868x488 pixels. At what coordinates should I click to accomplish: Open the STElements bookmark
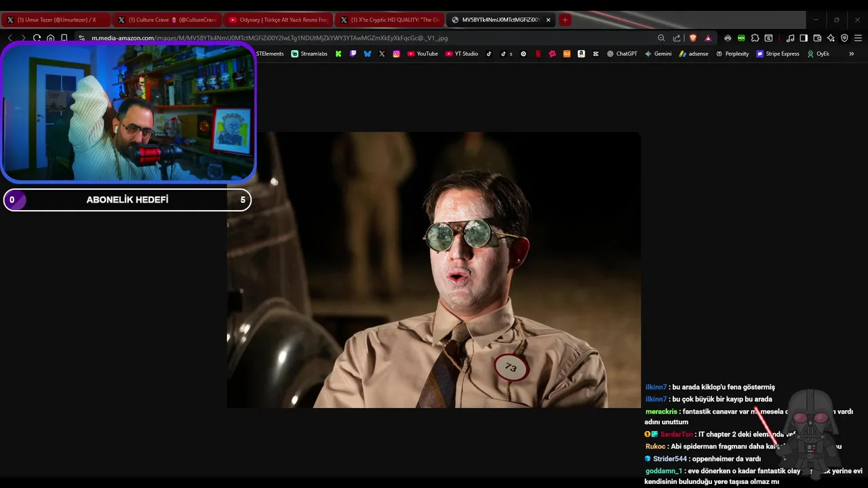(270, 54)
